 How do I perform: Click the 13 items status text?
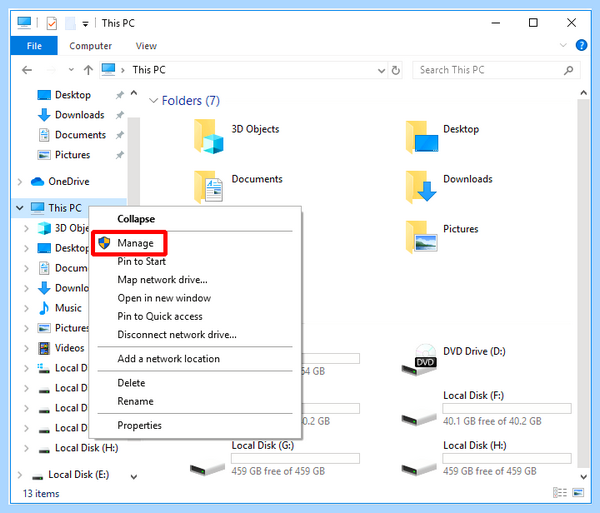tap(41, 493)
